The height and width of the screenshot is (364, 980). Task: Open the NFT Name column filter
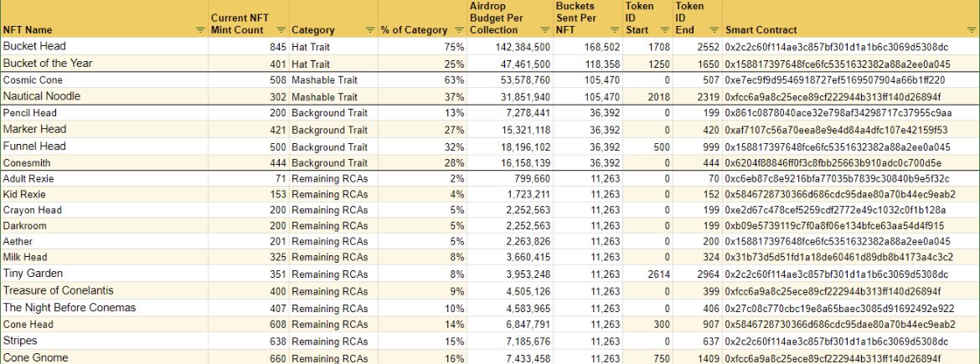200,30
